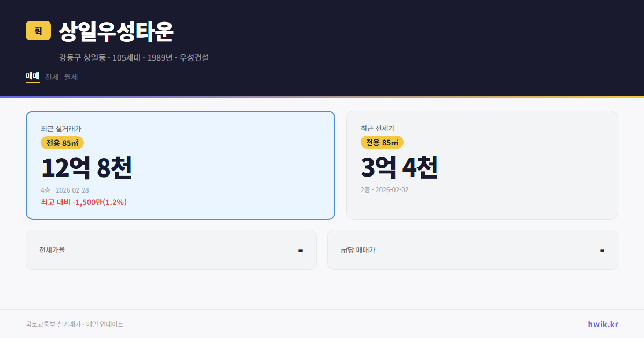Click the hwik.kr logo
The height and width of the screenshot is (338, 644).
pyautogui.click(x=602, y=324)
